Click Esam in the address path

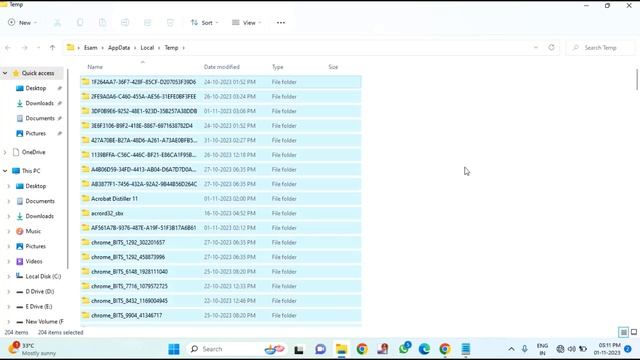(x=91, y=48)
